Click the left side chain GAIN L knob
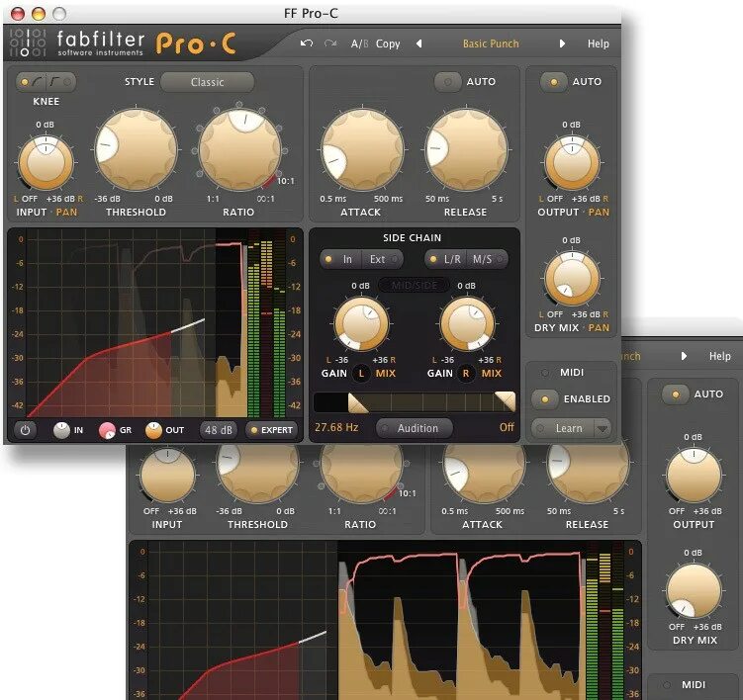The height and width of the screenshot is (700, 743). (x=361, y=324)
